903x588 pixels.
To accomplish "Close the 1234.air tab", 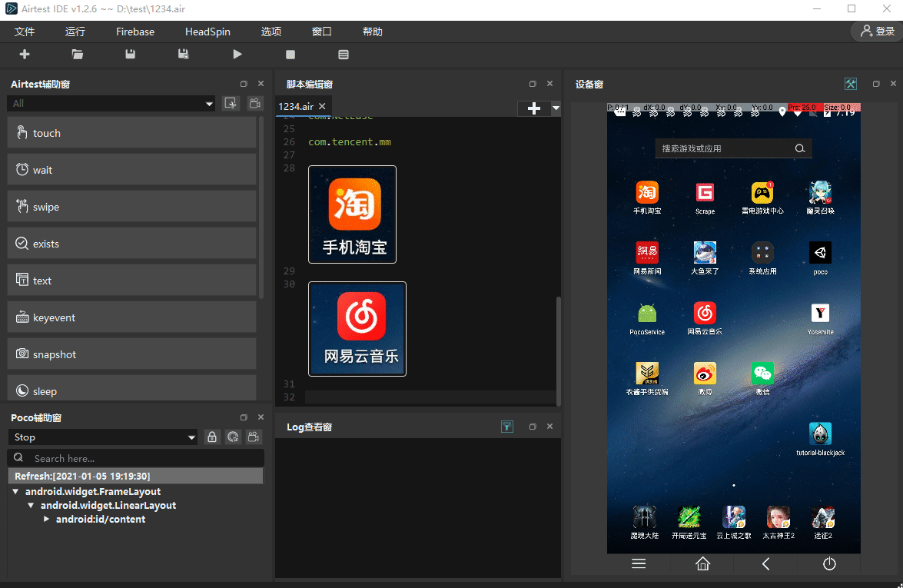I will tap(323, 107).
